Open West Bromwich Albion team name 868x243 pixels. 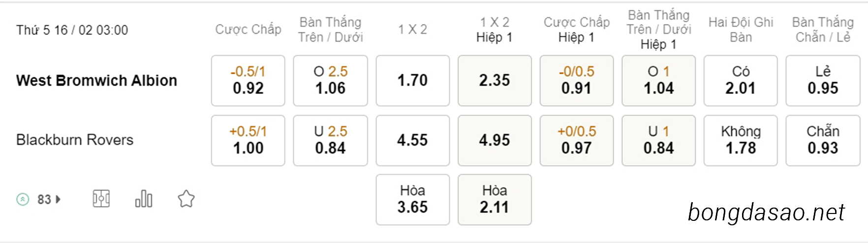[x=96, y=80]
